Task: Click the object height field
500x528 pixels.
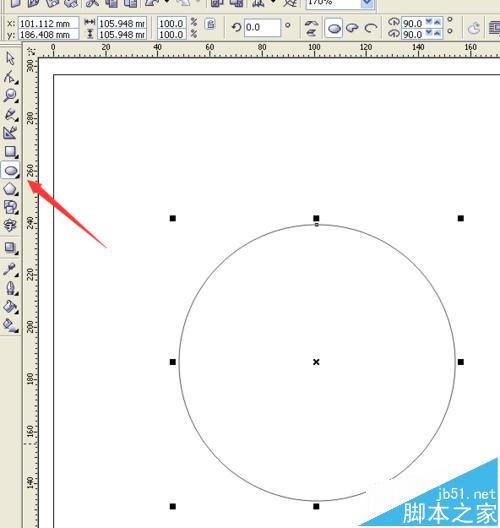Action: coord(122,34)
